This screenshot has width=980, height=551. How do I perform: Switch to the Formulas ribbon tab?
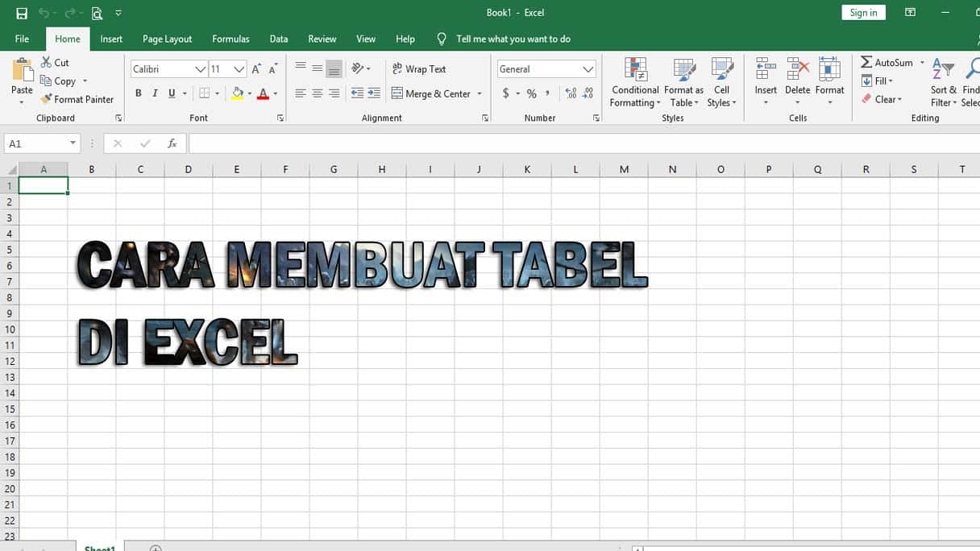click(x=230, y=39)
